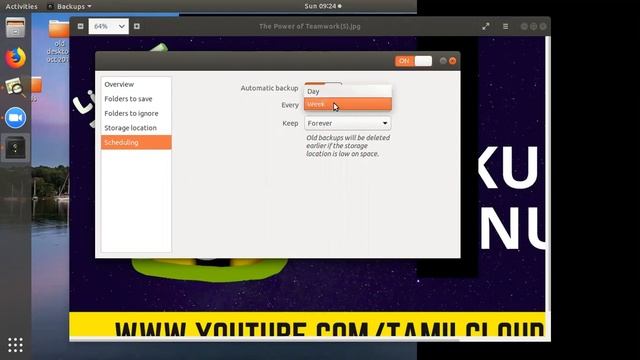This screenshot has height=360, width=640.
Task: Close the Backups window
Action: [453, 61]
